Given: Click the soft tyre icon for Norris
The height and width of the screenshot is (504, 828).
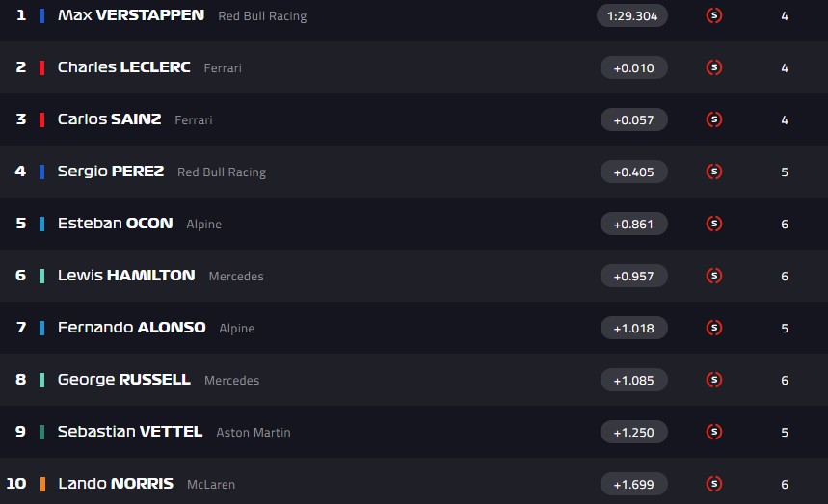Looking at the screenshot, I should coord(714,484).
